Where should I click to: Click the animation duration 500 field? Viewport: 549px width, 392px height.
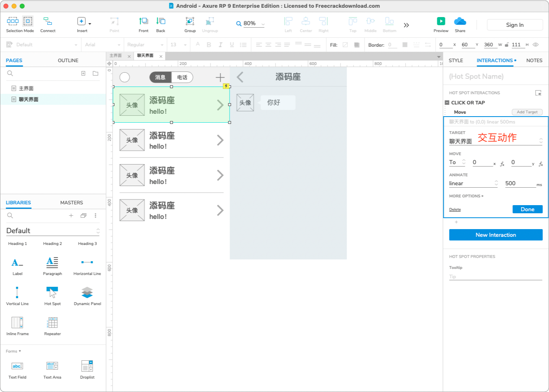point(520,183)
